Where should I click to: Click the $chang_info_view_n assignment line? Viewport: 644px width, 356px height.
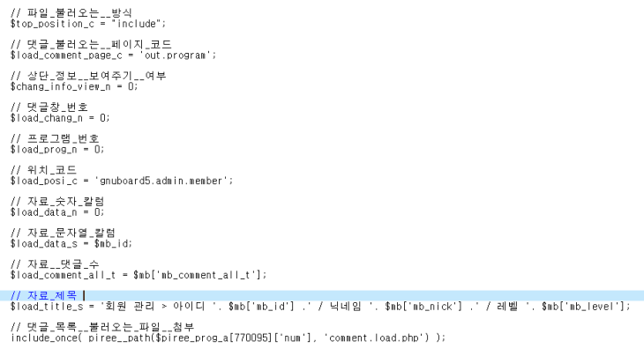(x=74, y=86)
